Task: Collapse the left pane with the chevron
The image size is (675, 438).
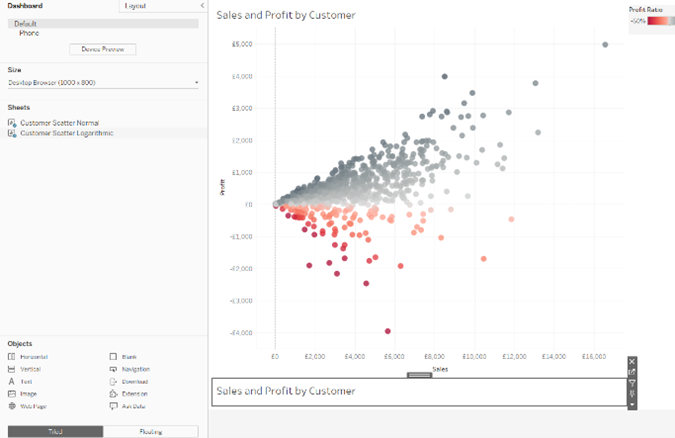Action: 203,6
